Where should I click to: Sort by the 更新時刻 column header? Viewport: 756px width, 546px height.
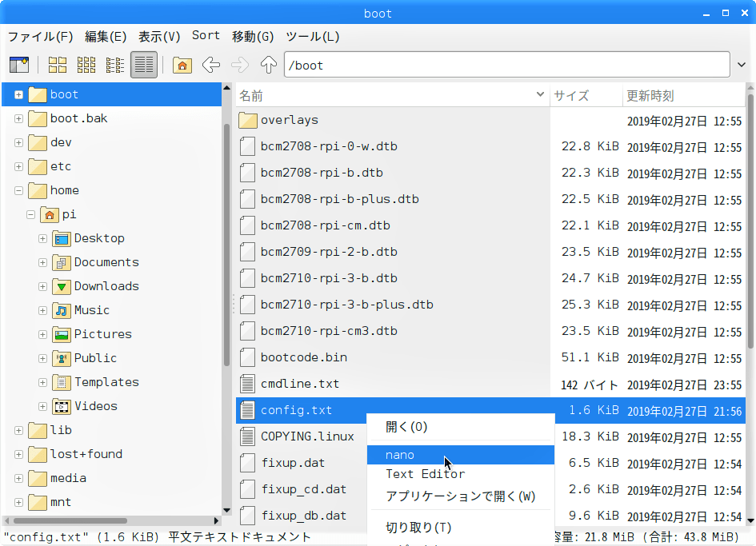(x=684, y=95)
